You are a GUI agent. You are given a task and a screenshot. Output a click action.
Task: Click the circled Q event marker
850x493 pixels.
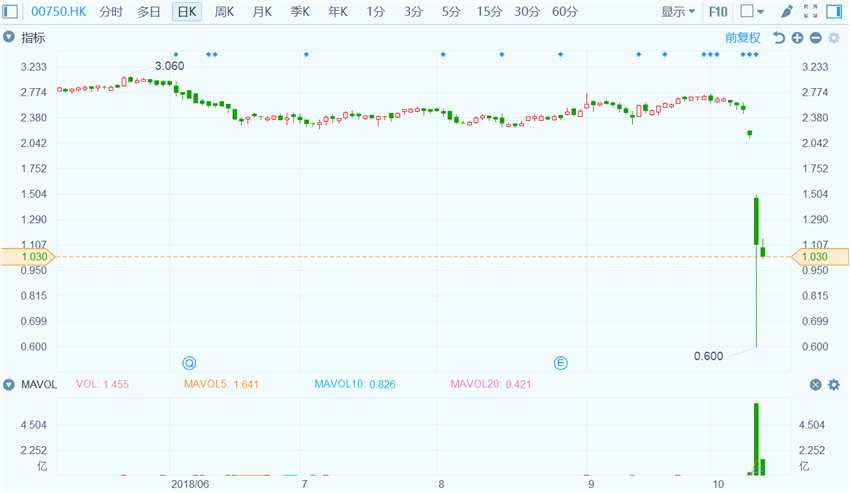click(189, 363)
